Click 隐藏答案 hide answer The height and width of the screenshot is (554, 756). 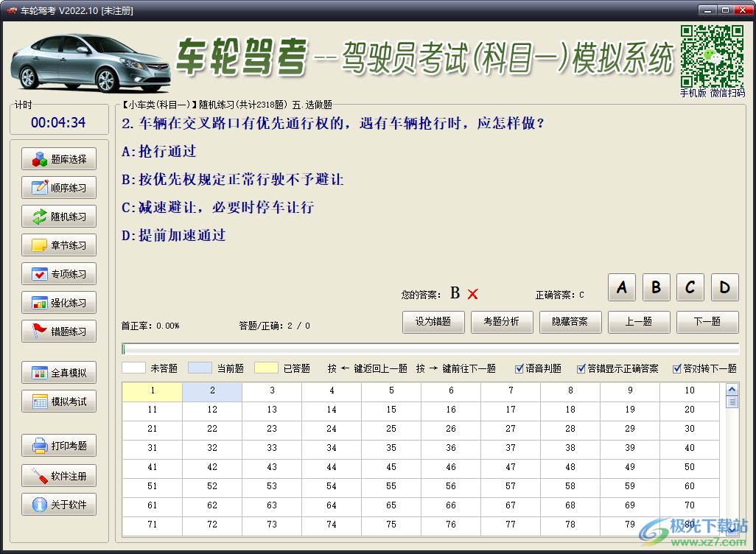pos(570,322)
